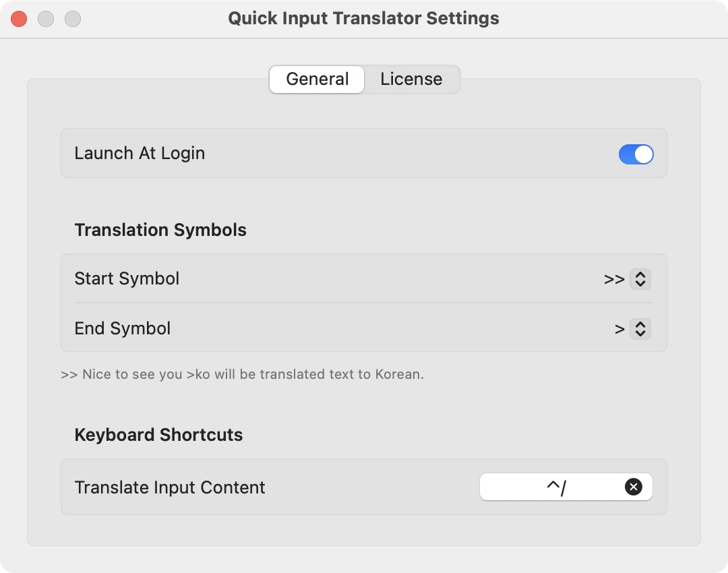Click the Translate Input Content label

click(170, 487)
